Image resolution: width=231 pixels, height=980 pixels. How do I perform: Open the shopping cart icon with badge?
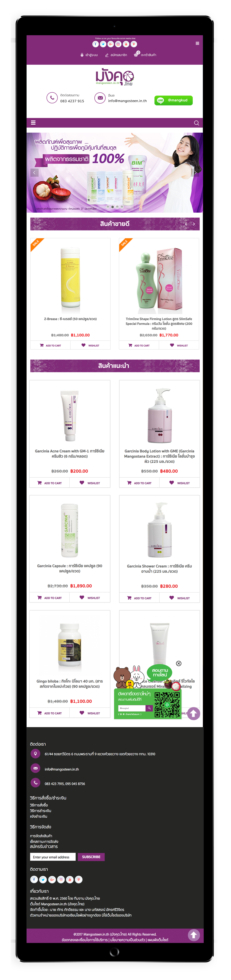click(x=136, y=54)
